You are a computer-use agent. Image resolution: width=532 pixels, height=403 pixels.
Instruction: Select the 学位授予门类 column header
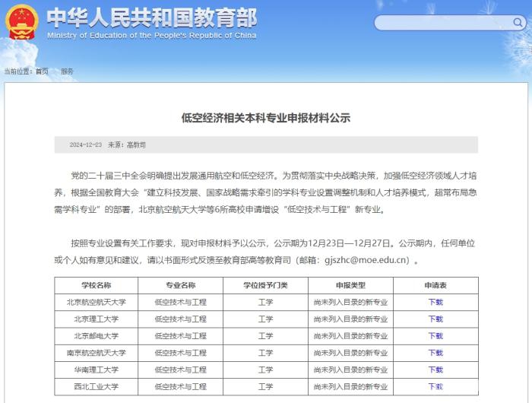(265, 285)
